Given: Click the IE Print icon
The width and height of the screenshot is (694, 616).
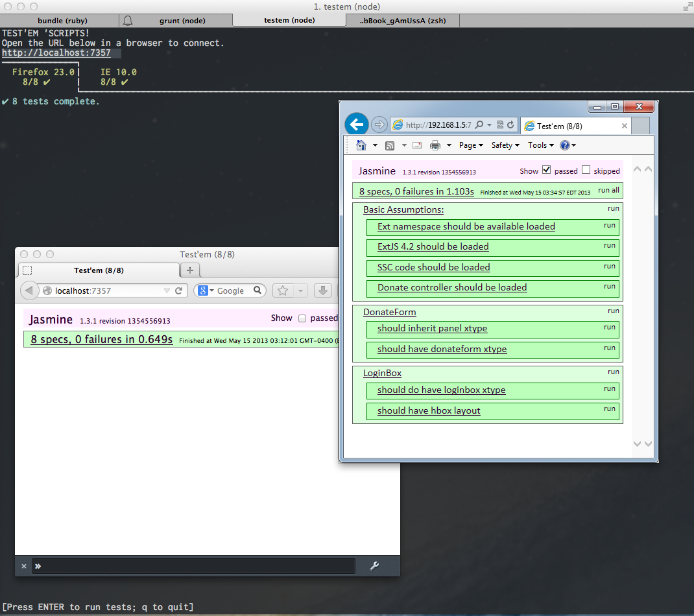Looking at the screenshot, I should 435,145.
